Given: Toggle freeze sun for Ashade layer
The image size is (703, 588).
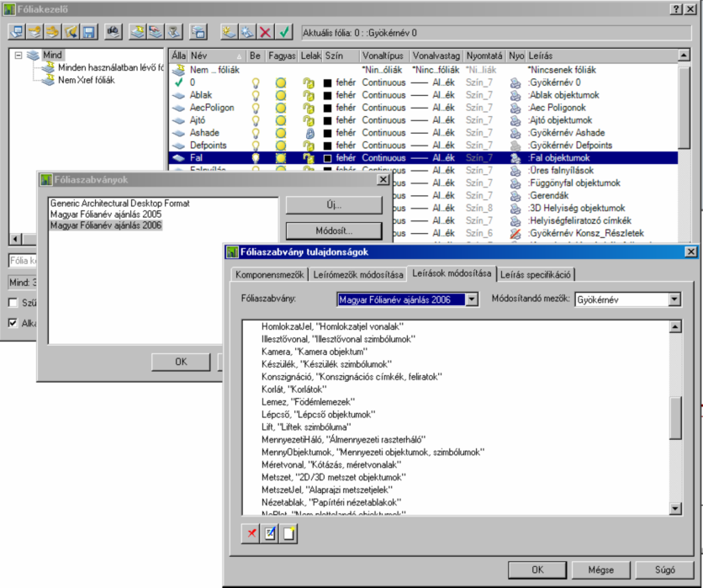Looking at the screenshot, I should 281,133.
